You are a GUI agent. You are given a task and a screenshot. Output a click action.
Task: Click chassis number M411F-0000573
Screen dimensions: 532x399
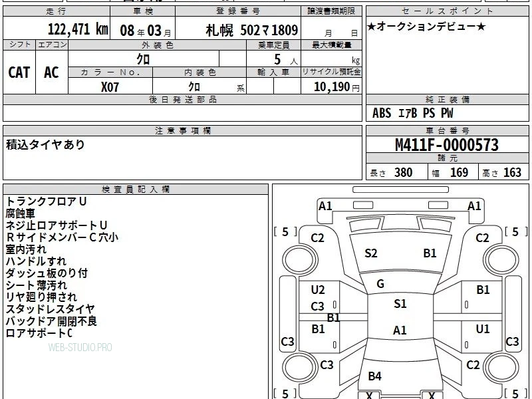coord(447,145)
